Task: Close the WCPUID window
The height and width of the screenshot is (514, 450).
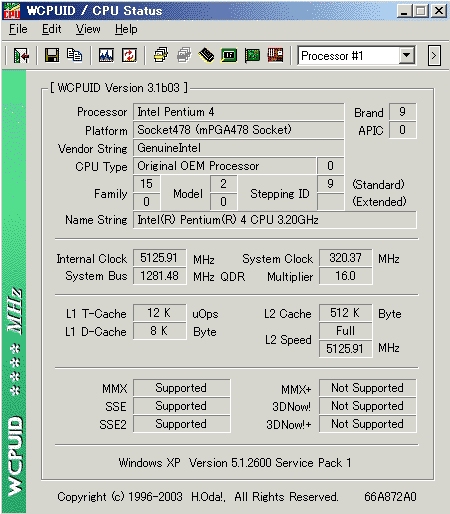Action: point(439,11)
